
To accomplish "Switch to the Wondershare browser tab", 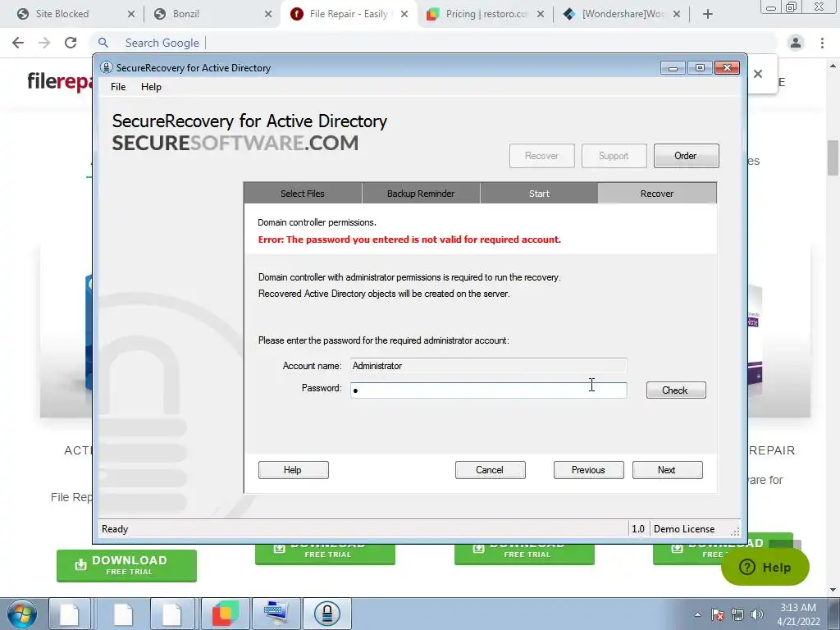I will coord(622,14).
